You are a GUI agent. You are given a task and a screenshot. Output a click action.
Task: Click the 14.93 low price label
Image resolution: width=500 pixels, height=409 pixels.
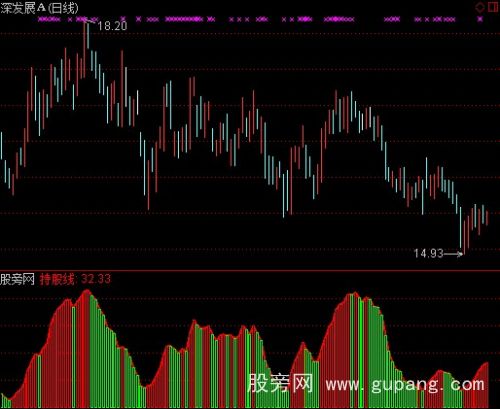[x=428, y=253]
